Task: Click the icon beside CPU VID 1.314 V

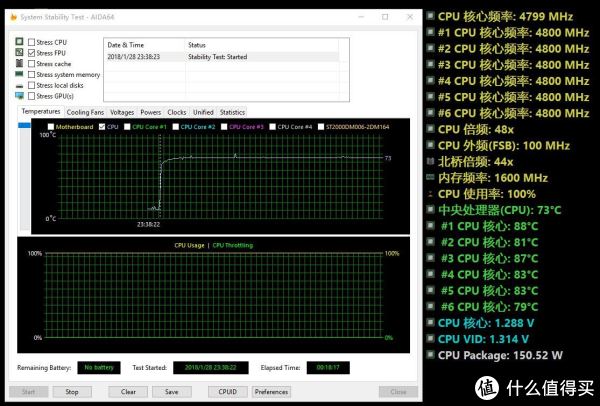Action: 431,338
